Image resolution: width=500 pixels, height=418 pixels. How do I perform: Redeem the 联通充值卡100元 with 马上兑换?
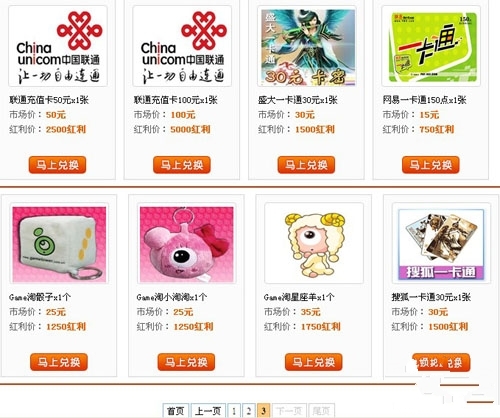(x=182, y=165)
